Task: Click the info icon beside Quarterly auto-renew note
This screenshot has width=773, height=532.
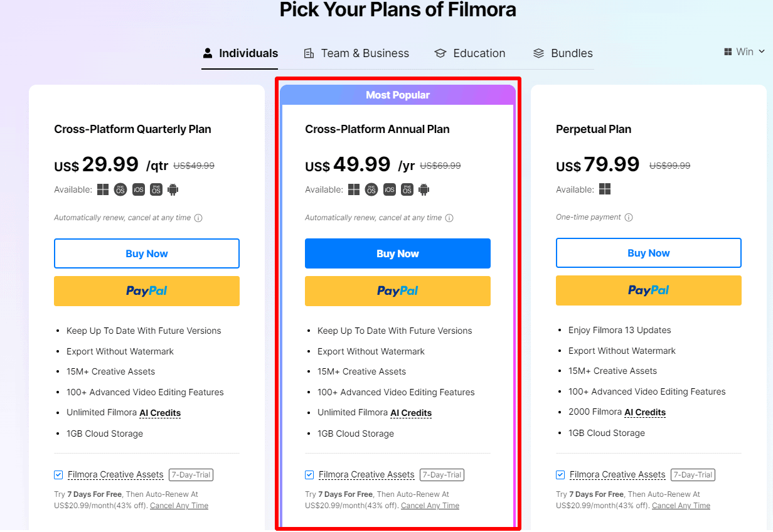Action: [x=198, y=218]
